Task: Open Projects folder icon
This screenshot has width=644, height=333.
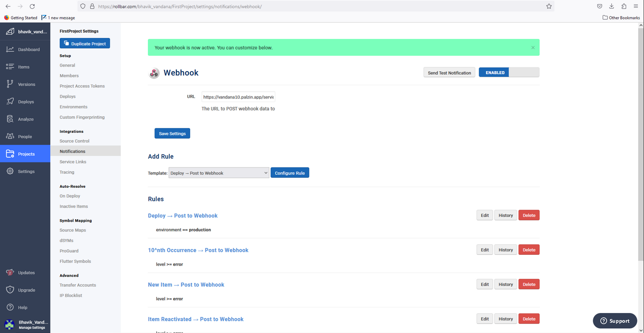Action: coord(10,154)
